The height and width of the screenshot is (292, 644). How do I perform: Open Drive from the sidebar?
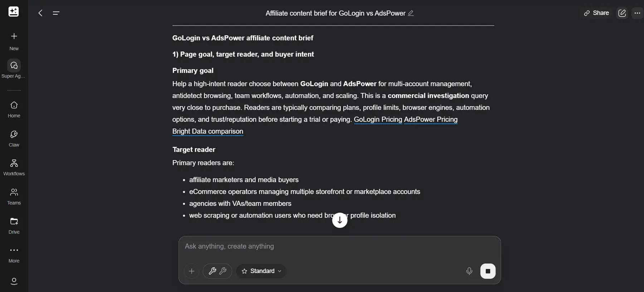14,226
